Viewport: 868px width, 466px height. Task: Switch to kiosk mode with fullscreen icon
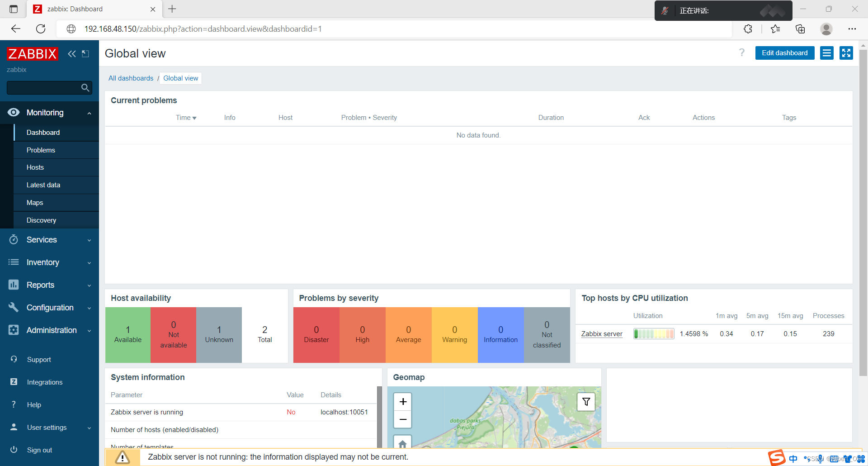click(x=846, y=53)
